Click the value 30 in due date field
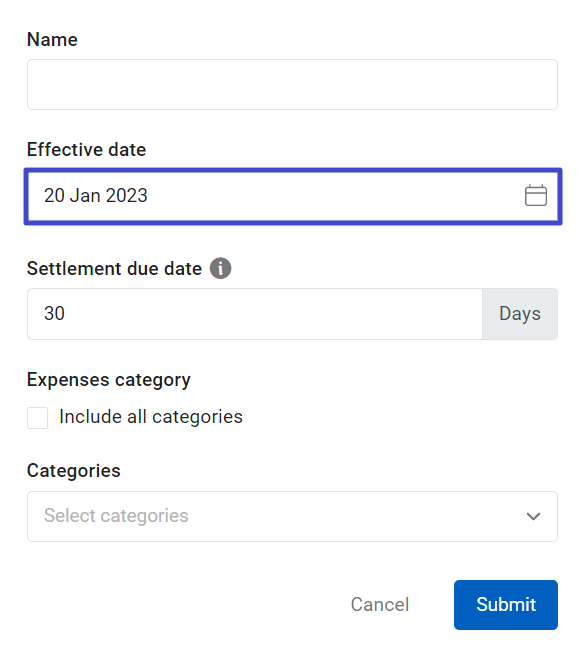 (x=54, y=313)
